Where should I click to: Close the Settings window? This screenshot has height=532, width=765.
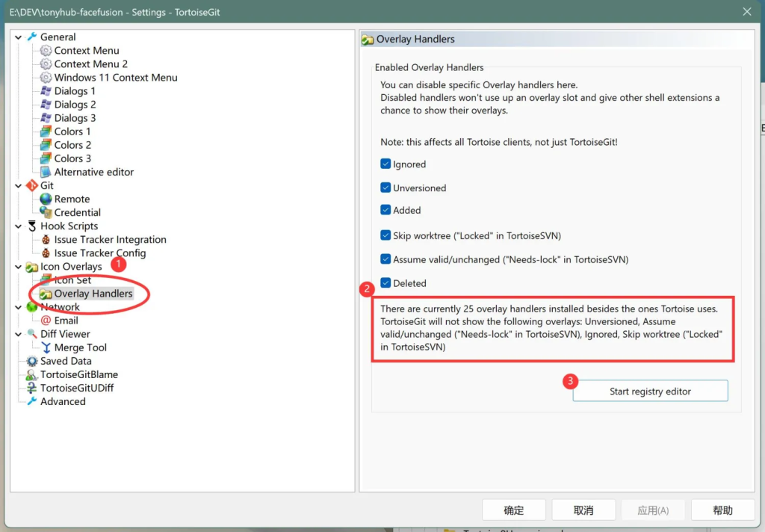coord(747,12)
